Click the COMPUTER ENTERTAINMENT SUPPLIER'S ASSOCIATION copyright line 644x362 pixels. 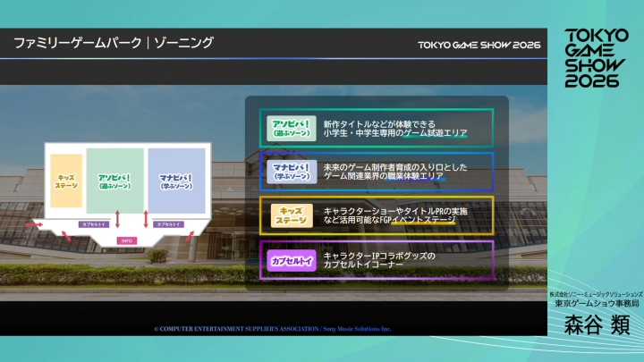click(273, 329)
